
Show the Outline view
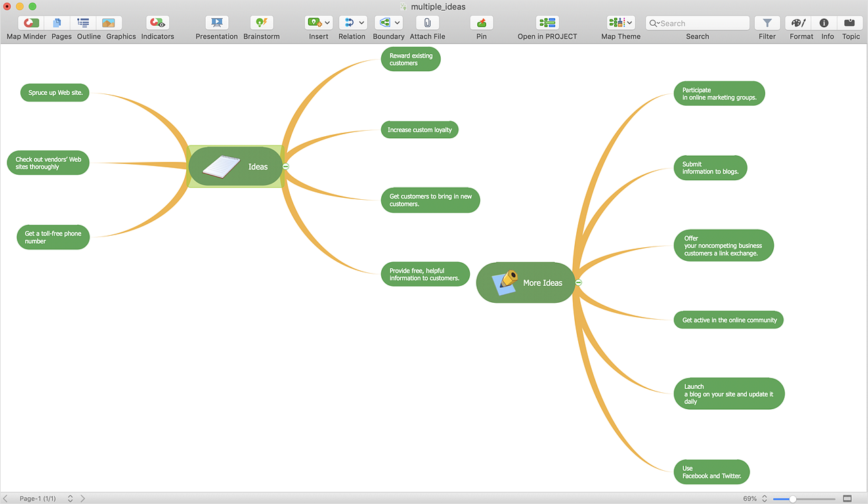coord(83,23)
